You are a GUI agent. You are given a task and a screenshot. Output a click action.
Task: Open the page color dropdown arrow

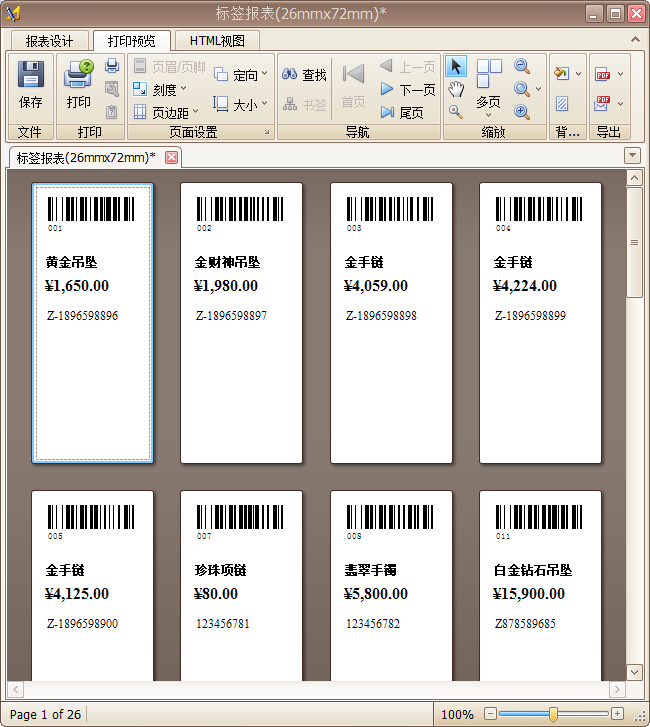coord(579,74)
